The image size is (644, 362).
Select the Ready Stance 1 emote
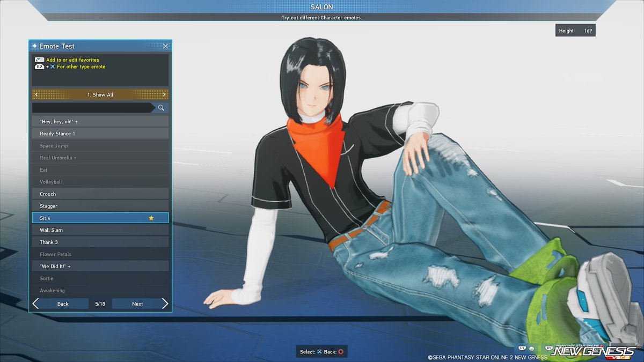pyautogui.click(x=100, y=134)
